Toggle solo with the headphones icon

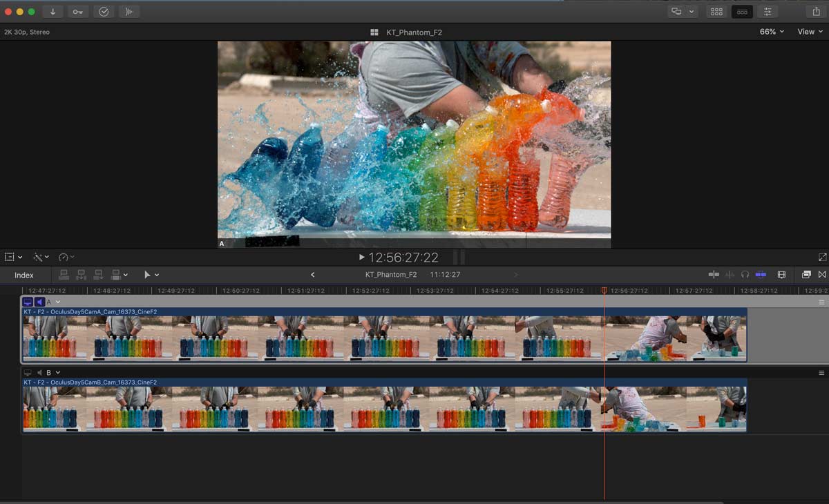click(x=745, y=275)
